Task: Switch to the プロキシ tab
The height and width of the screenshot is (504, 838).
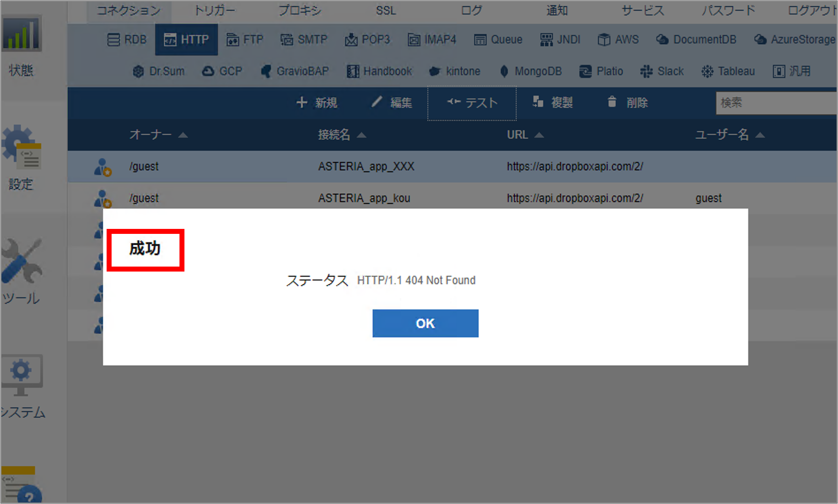Action: point(300,11)
